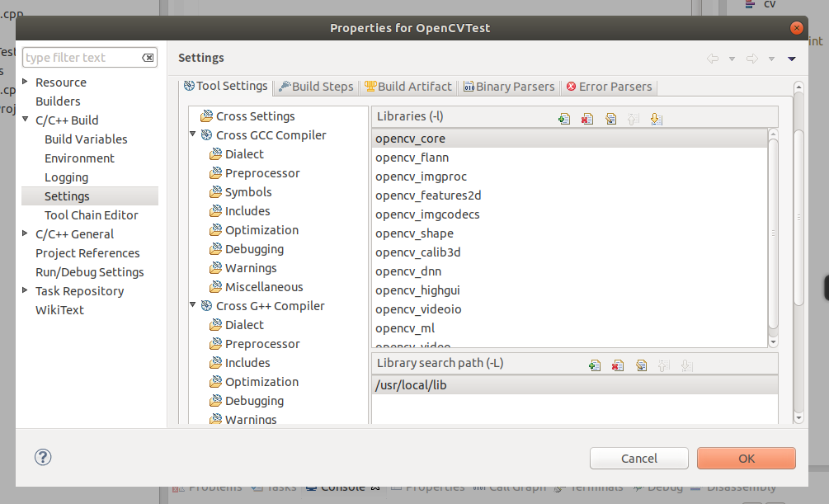Open the Settings view menu triangle
This screenshot has height=504, width=829.
791,59
